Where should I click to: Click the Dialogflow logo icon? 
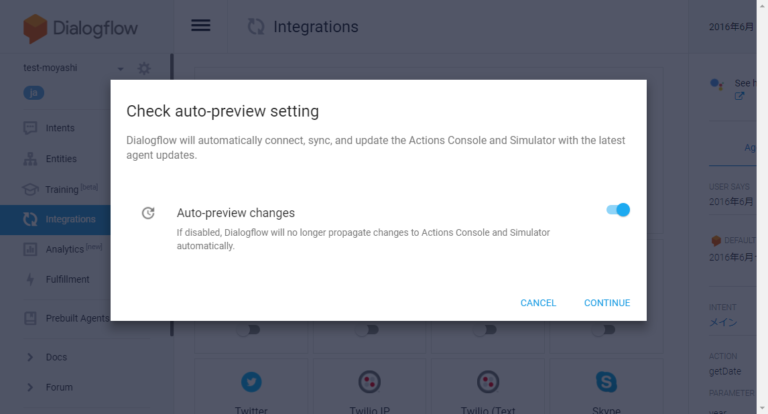tap(35, 26)
